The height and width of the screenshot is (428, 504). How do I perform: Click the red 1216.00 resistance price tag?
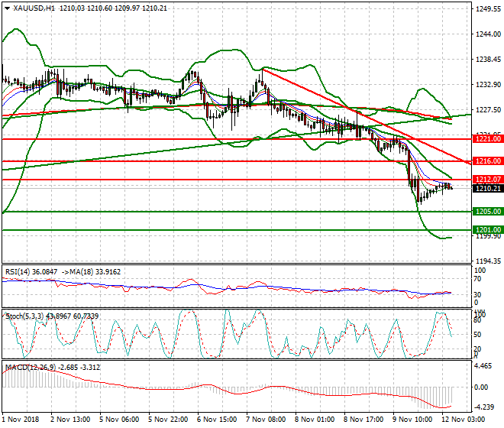point(487,161)
